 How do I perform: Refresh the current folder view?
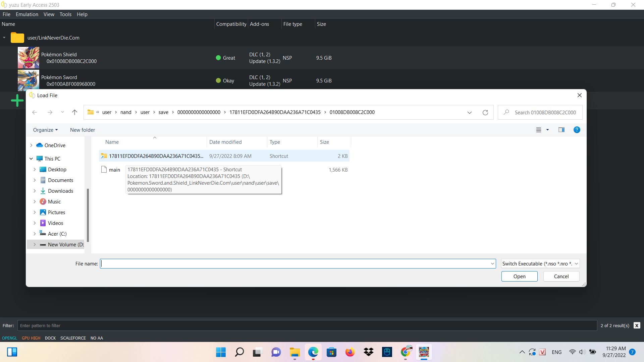coord(485,112)
